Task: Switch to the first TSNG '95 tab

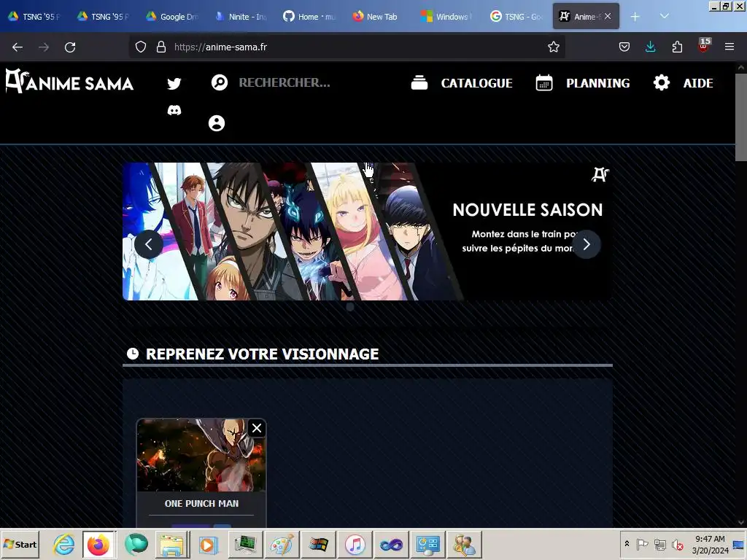Action: pyautogui.click(x=35, y=17)
